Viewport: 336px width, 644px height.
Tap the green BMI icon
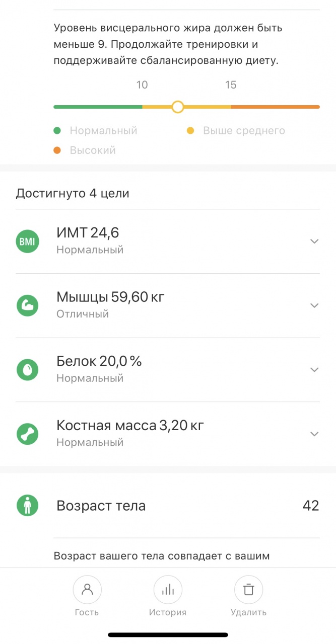pos(27,242)
